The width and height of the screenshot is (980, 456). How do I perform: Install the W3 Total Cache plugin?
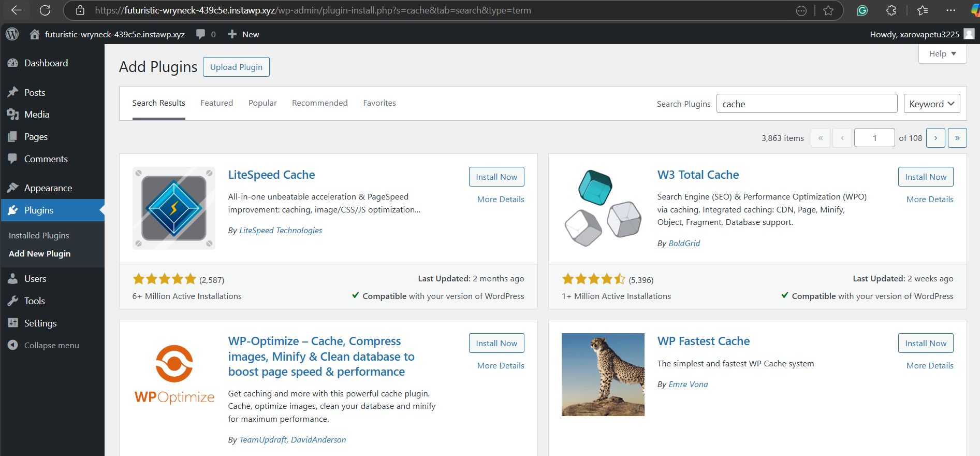pos(926,177)
